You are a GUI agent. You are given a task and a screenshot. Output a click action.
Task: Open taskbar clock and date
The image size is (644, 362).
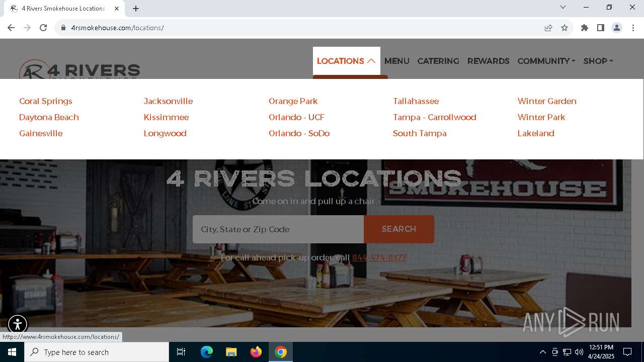(601, 352)
